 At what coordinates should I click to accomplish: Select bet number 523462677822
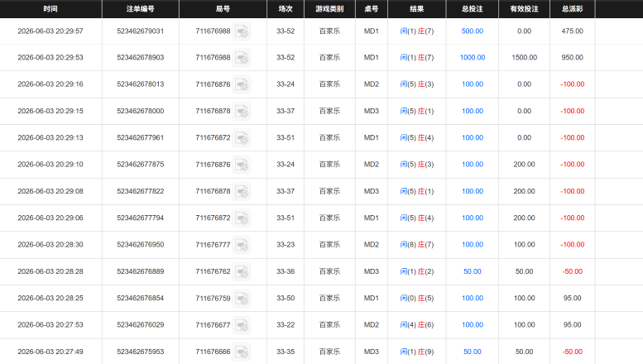140,191
